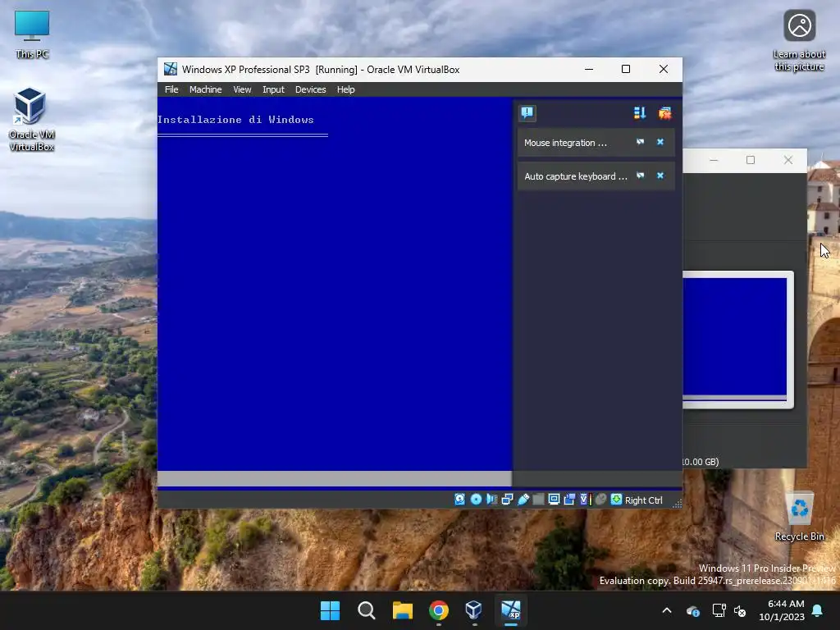Select the Oracle VM VirtualBox desktop shortcut
The image size is (840, 630).
pyautogui.click(x=32, y=120)
